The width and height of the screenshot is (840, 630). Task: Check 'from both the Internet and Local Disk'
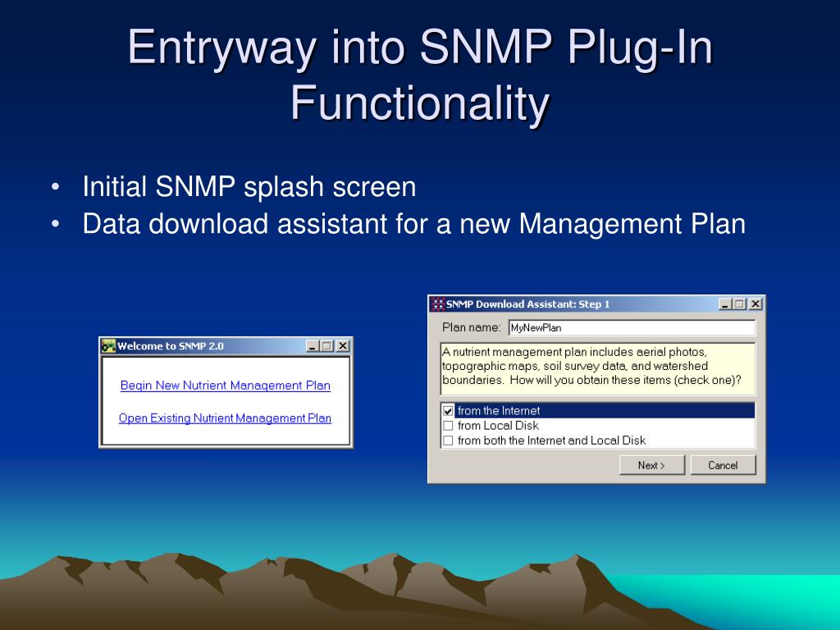tap(449, 441)
